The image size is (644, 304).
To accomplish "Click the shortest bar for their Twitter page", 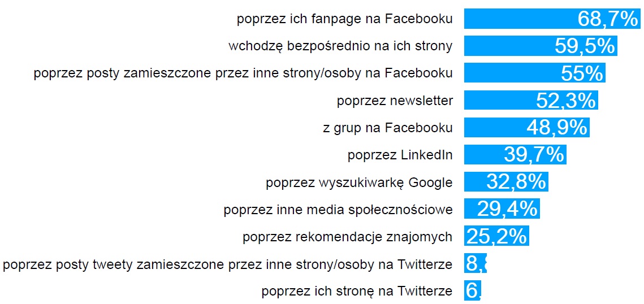I will tap(473, 290).
